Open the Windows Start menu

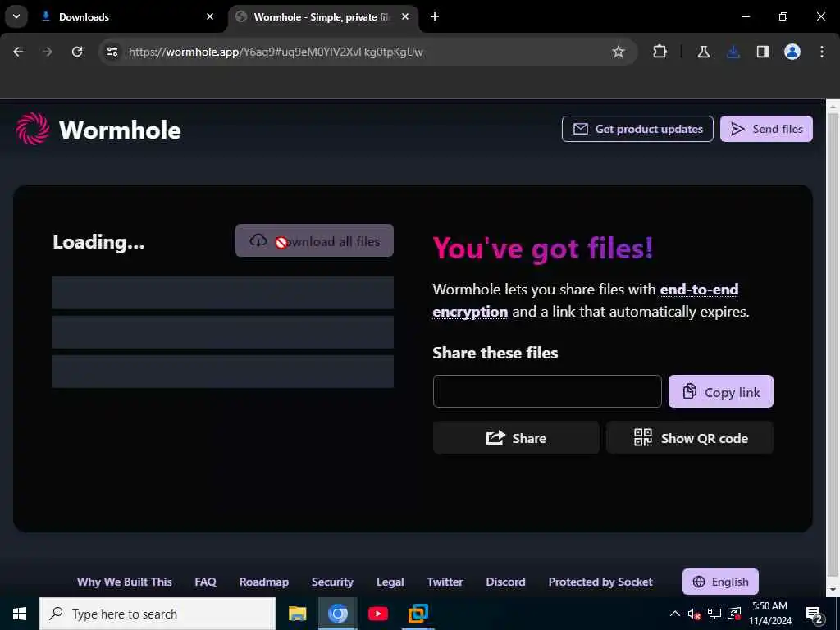(x=20, y=614)
